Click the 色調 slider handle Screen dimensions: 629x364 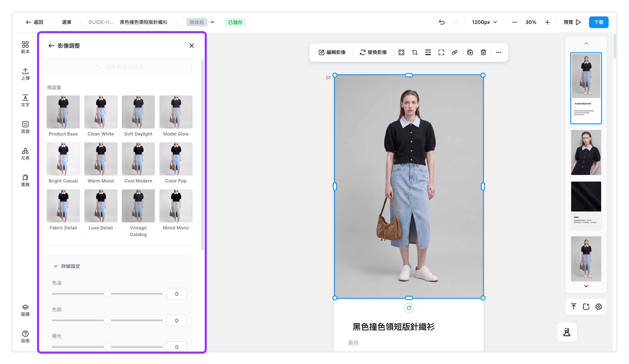[x=107, y=320]
